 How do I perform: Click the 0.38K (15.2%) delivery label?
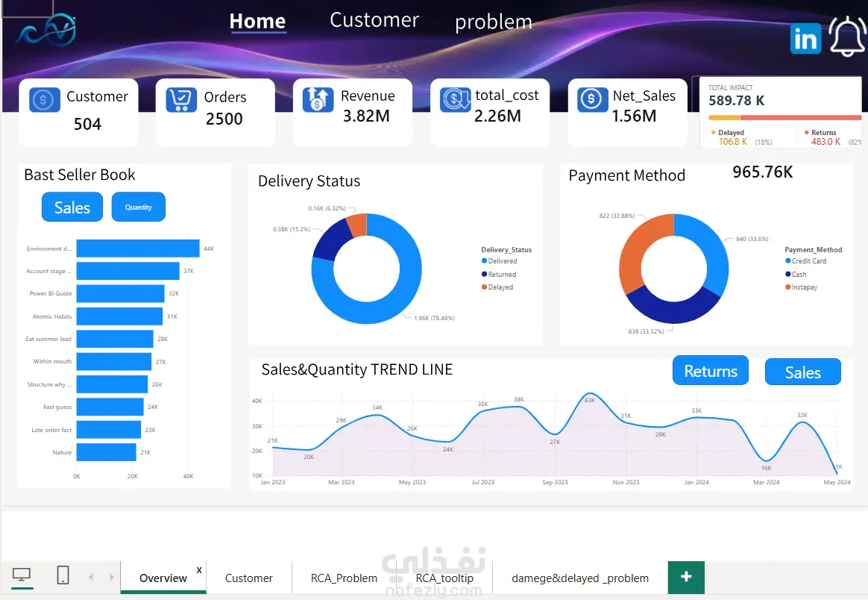click(x=292, y=229)
